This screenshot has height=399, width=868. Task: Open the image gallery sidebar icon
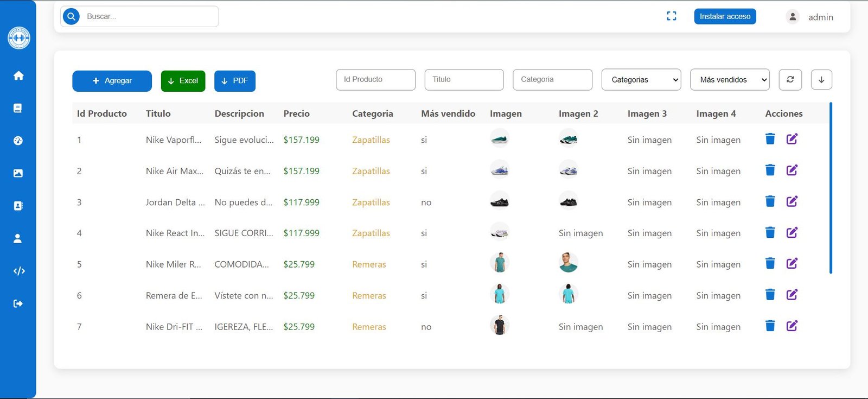click(18, 173)
